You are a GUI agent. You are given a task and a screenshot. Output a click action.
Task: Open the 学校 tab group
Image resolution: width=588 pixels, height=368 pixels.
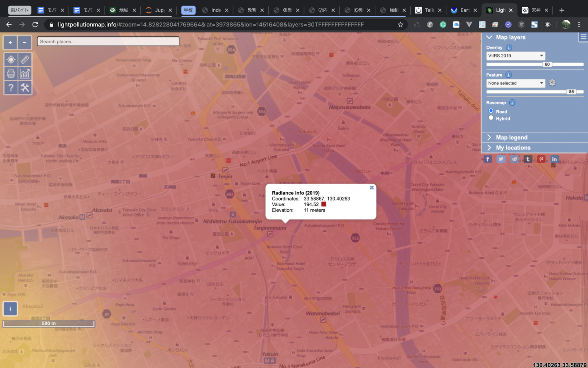188,10
